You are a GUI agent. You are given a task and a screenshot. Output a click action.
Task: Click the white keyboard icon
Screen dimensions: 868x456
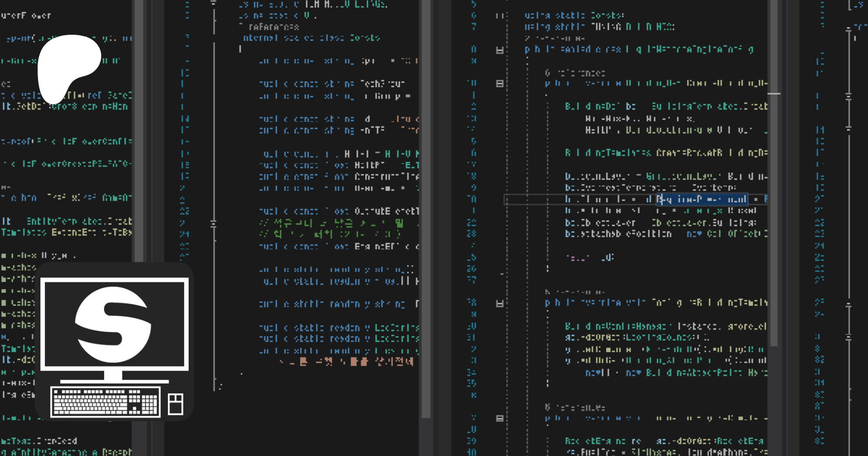click(106, 401)
